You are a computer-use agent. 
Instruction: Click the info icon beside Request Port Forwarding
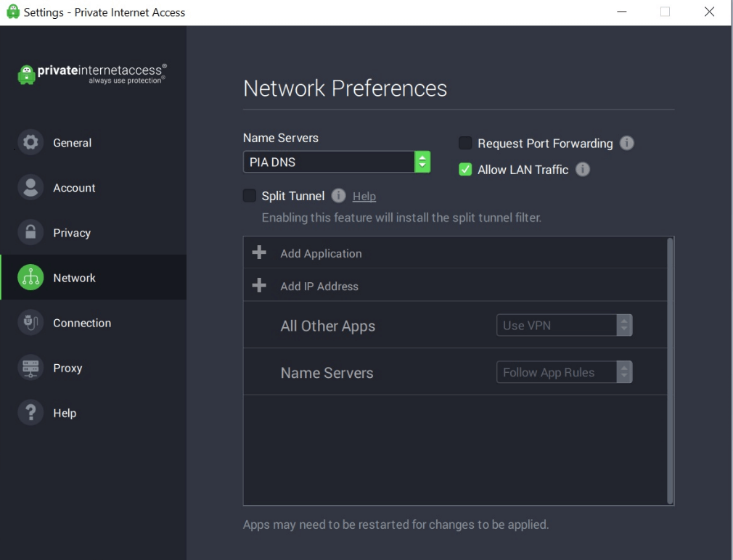point(627,143)
